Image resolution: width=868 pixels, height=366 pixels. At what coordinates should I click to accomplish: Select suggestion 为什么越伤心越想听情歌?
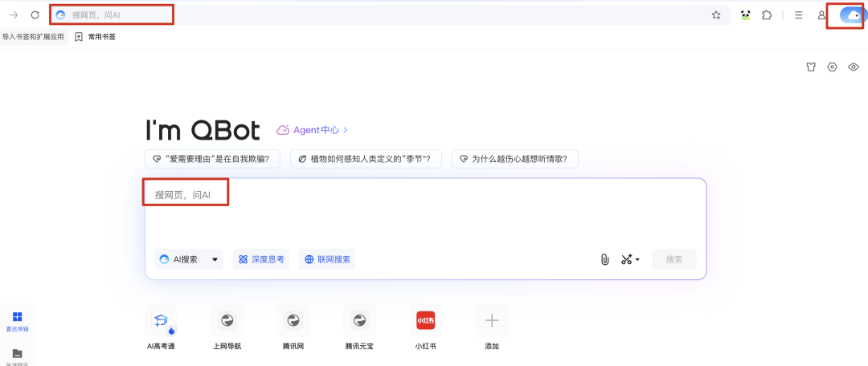coord(515,159)
